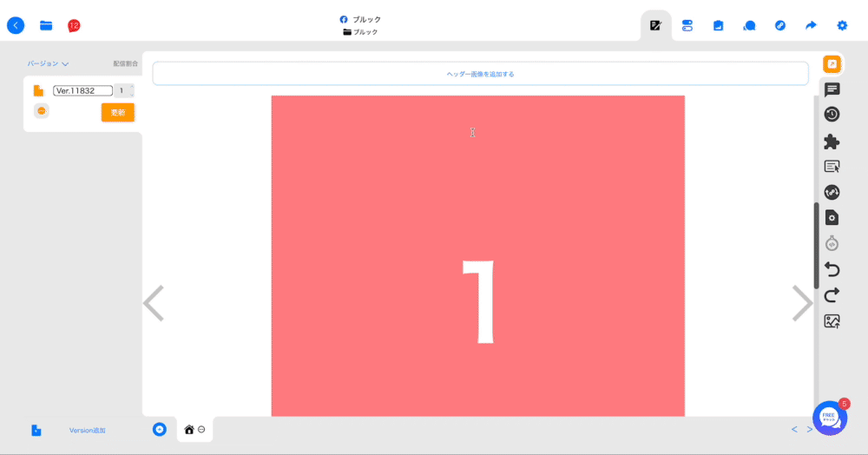This screenshot has width=868, height=455.
Task: Click the round sync swap icon
Action: (832, 192)
